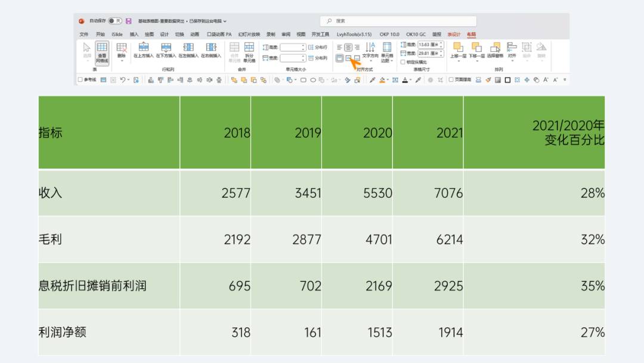Click the 分布行 distribute rows button
Image resolution: width=644 pixels, height=363 pixels.
pos(318,47)
